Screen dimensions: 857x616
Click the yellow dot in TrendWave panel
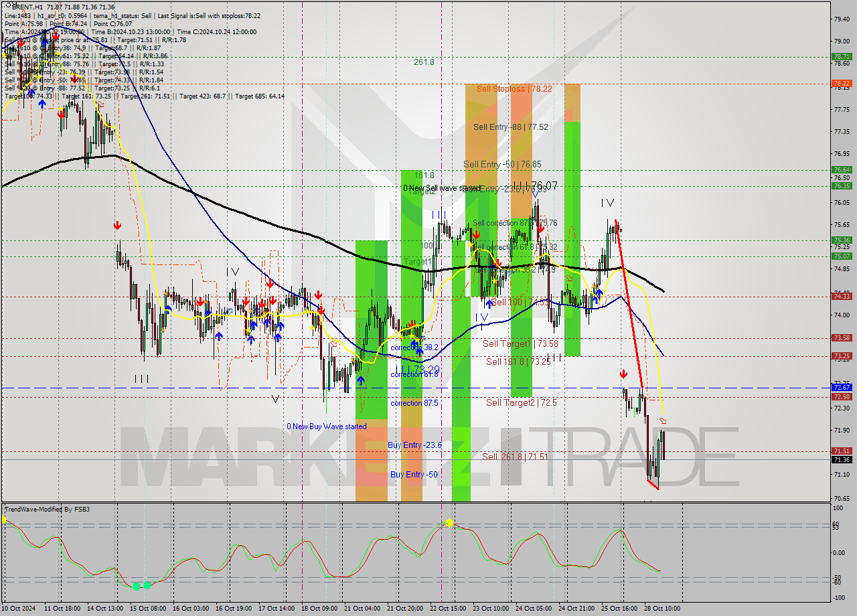click(449, 522)
